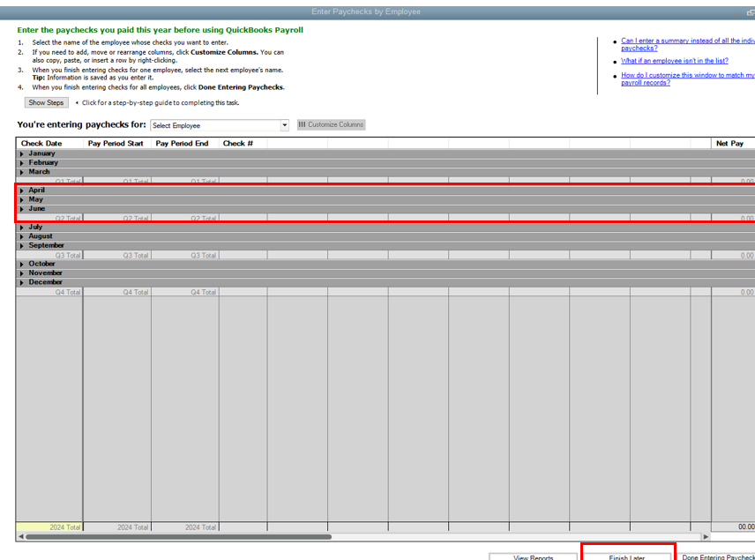Select the Q4 Total cell under Pay Period Start
The image size is (755, 560).
click(117, 292)
